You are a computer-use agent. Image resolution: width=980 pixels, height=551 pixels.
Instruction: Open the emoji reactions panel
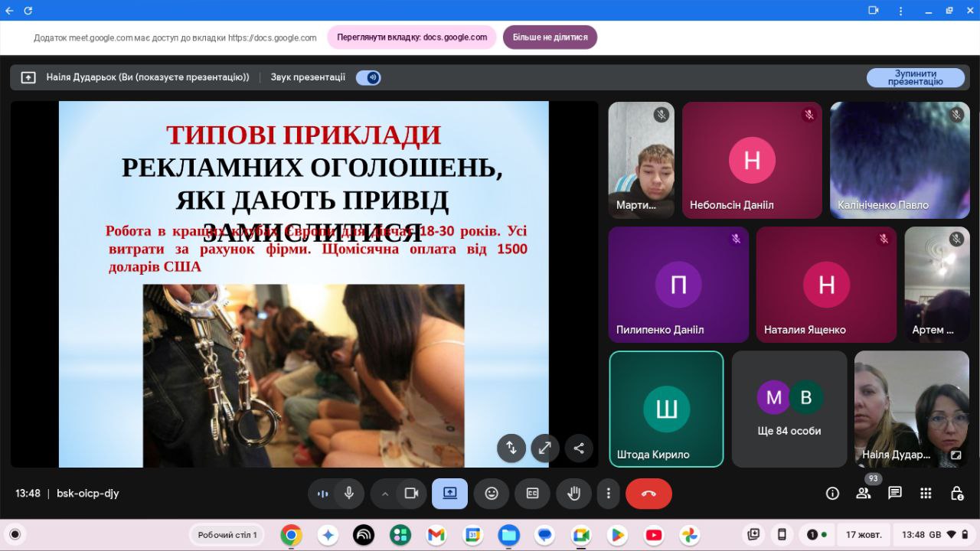click(492, 494)
